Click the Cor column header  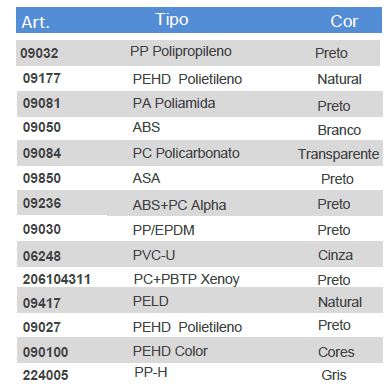(x=344, y=22)
